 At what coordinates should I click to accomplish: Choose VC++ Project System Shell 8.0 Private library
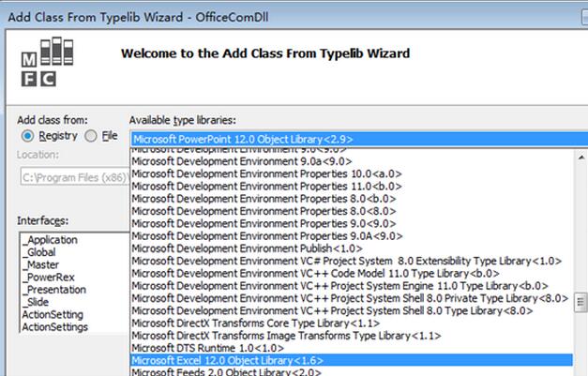coord(352,298)
